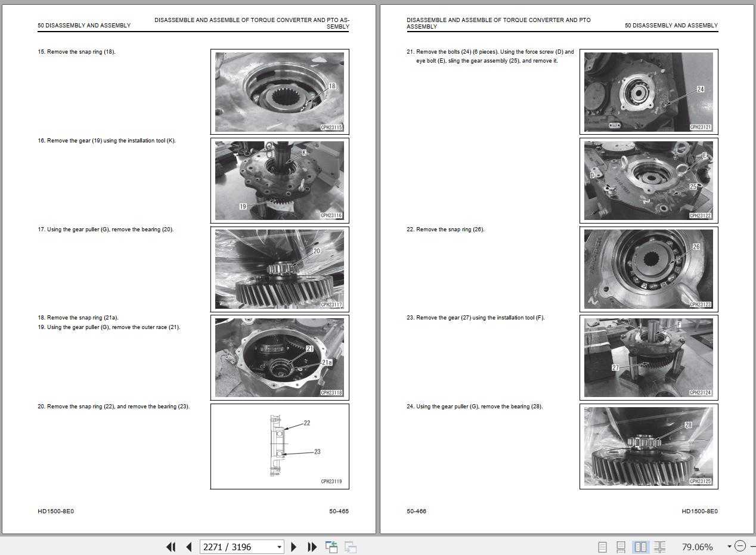This screenshot has height=555, width=756.
Task: Jump to the last page
Action: coord(312,547)
